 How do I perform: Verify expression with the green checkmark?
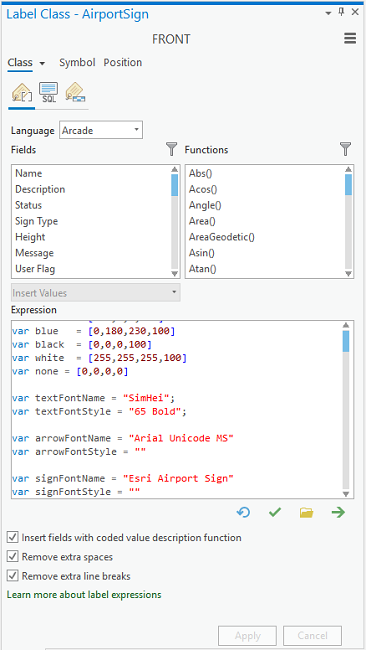[x=274, y=513]
